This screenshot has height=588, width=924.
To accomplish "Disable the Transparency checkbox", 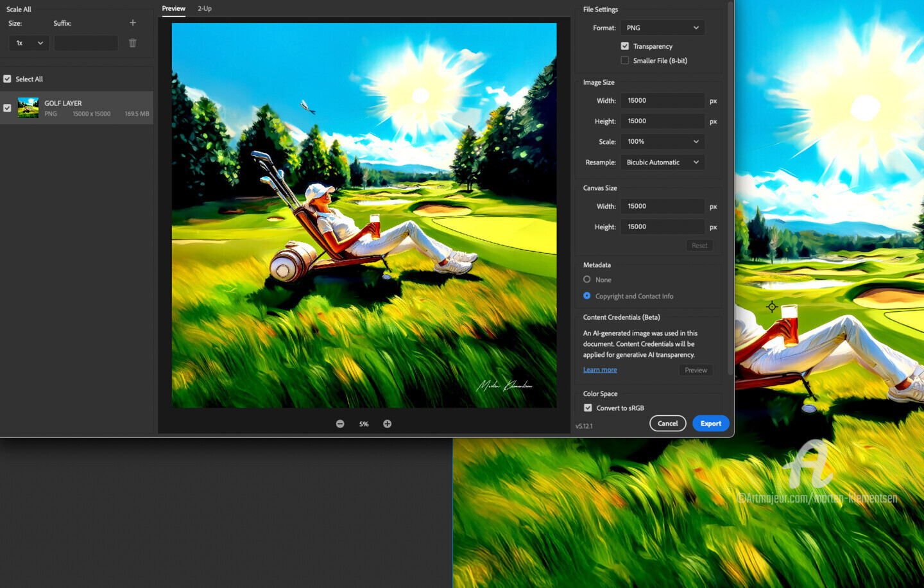I will [x=625, y=46].
